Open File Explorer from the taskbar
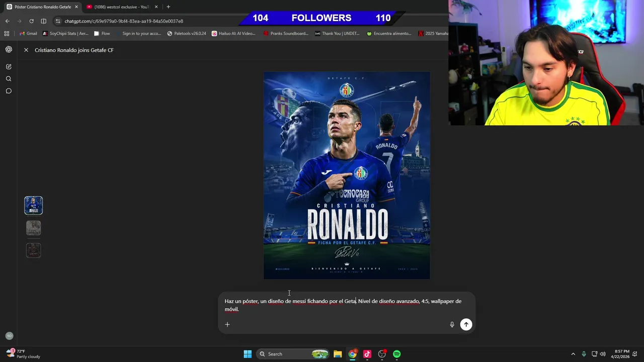Screen dimensions: 644x362 pos(338,354)
